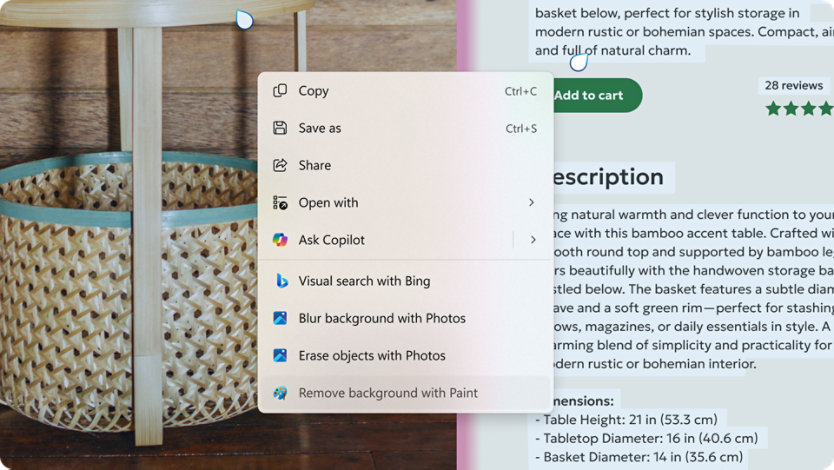Click Photos icon beside Blur background
Image resolution: width=834 pixels, height=470 pixels.
click(280, 318)
